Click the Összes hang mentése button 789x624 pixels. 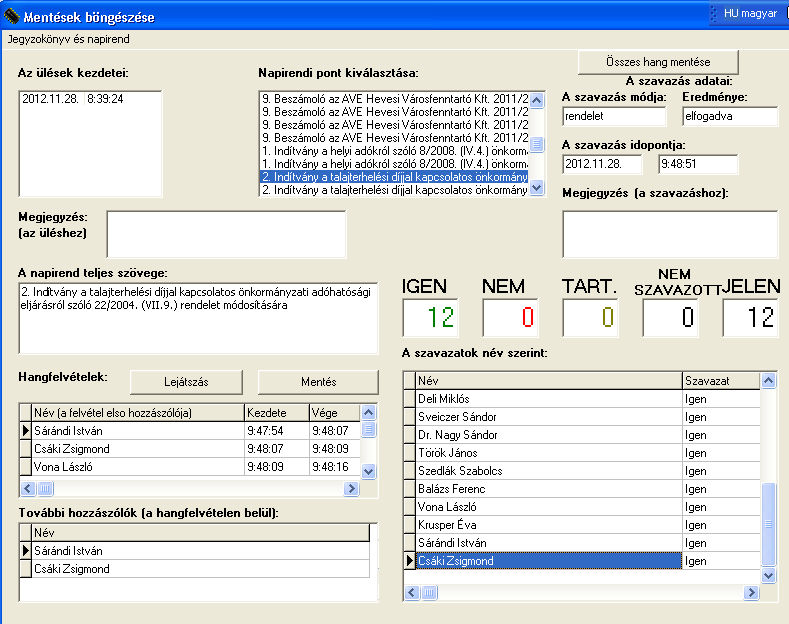[x=658, y=62]
